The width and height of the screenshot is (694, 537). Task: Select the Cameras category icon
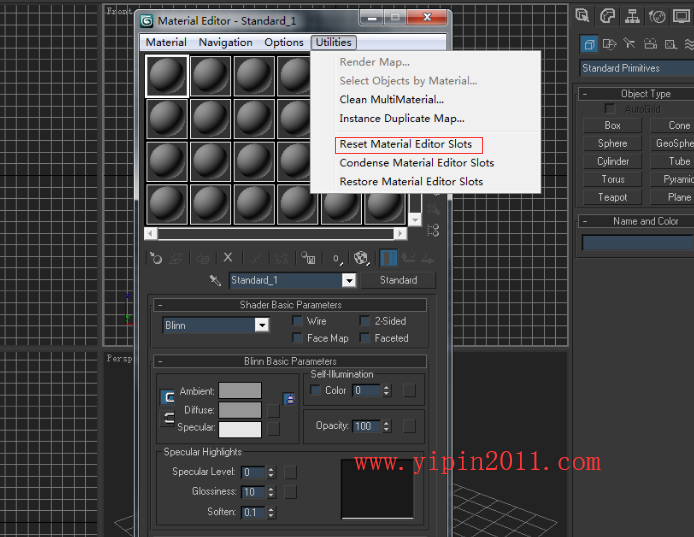click(x=650, y=44)
